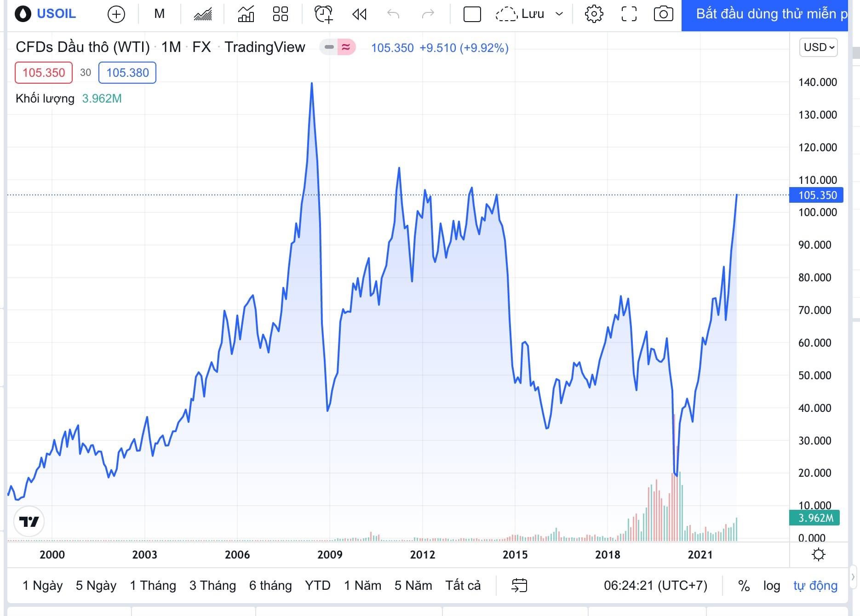860x616 pixels.
Task: Select the chart layout square
Action: click(x=472, y=14)
